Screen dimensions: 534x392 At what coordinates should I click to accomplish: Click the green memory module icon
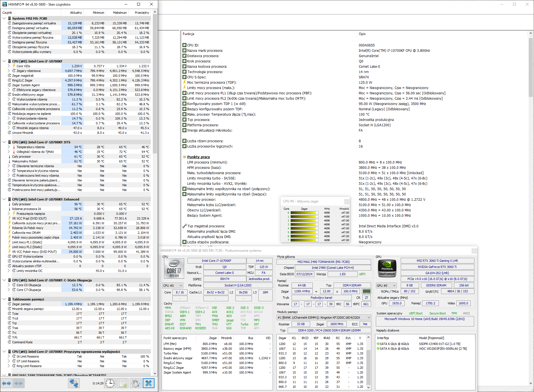coord(366,291)
